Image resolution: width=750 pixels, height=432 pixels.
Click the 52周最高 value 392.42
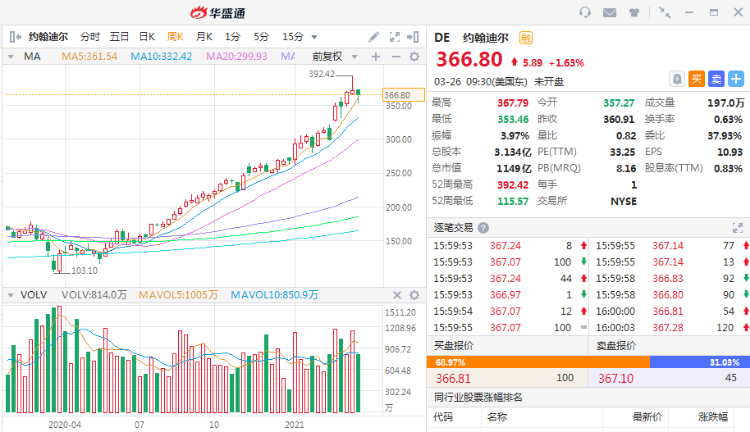(x=513, y=185)
